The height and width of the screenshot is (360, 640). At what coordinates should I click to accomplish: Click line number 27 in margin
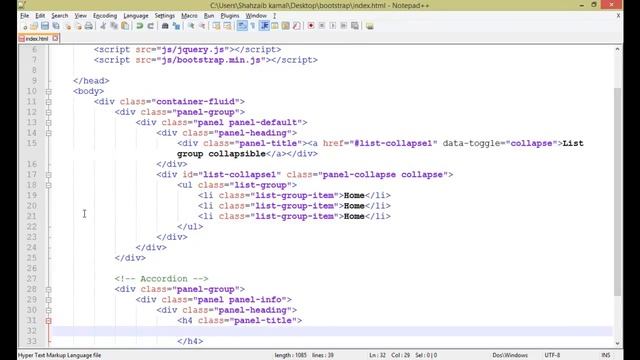[32, 279]
